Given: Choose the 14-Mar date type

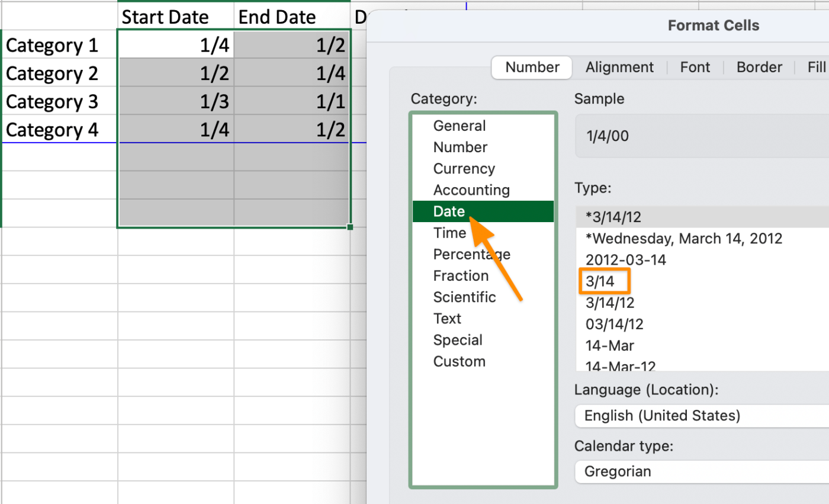Looking at the screenshot, I should [702, 345].
